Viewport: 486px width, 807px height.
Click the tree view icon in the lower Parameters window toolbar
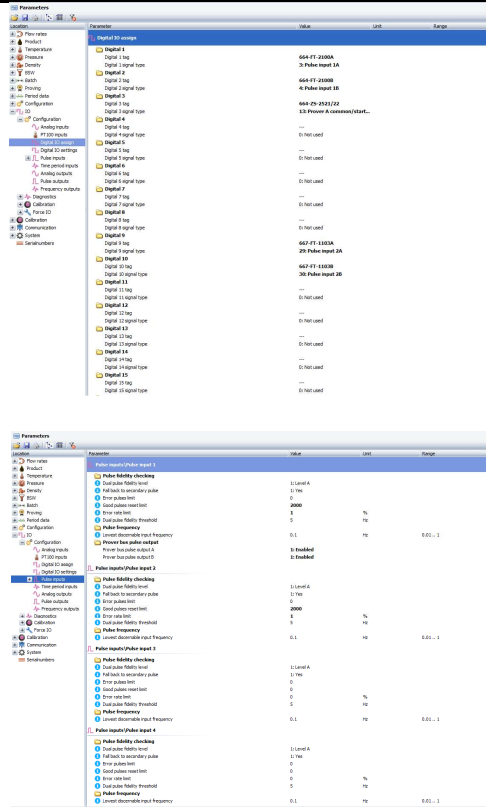pos(49,445)
